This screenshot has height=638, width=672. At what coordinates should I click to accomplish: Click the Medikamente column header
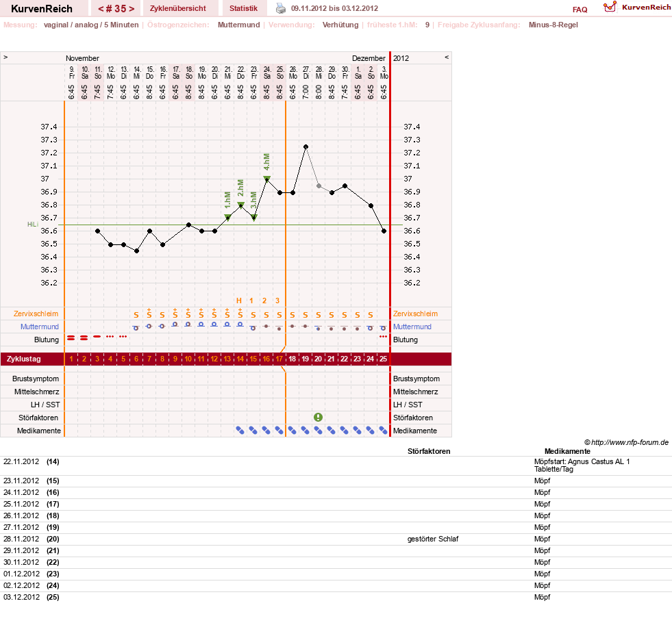tap(567, 451)
